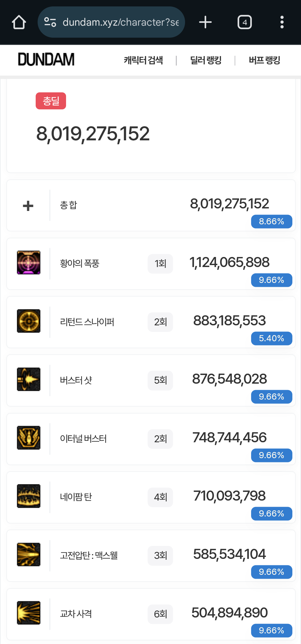
Task: Click the 황야의 폭풍 skill icon
Action: coord(29,263)
